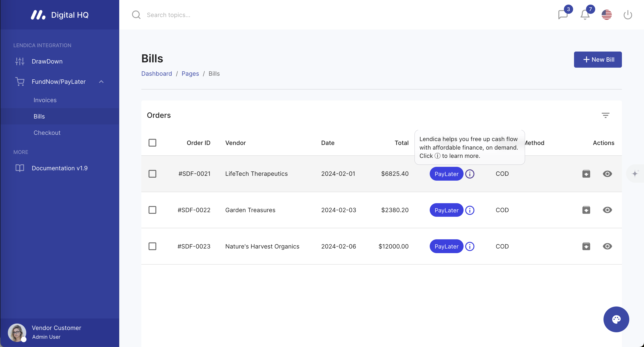Click info icon next to Garden Treasures PayLater
This screenshot has height=347, width=644.
[470, 210]
